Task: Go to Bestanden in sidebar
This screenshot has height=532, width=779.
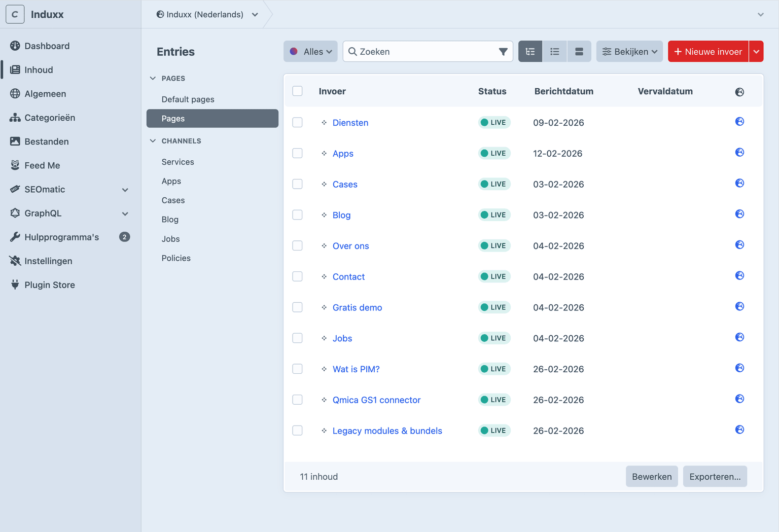Action: coord(47,141)
